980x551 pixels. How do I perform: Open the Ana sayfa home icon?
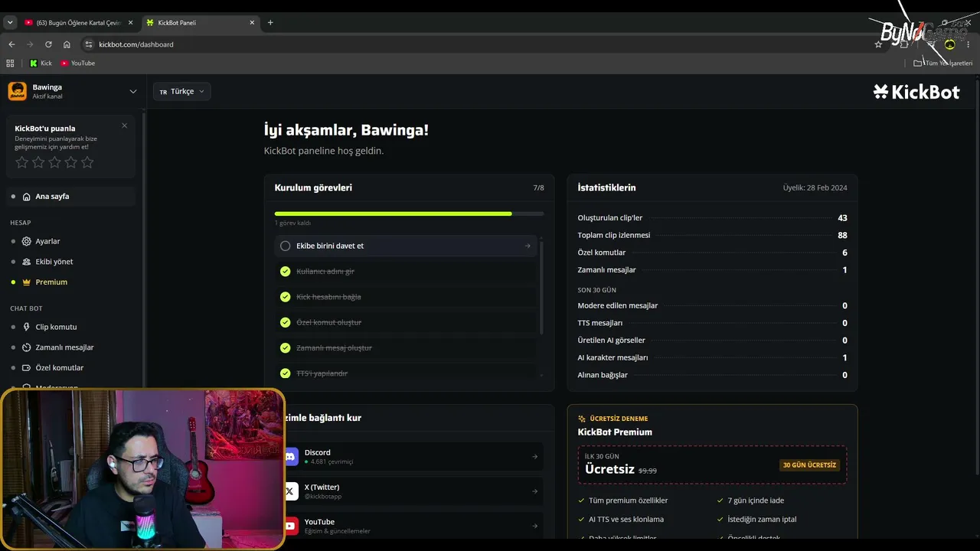click(27, 197)
